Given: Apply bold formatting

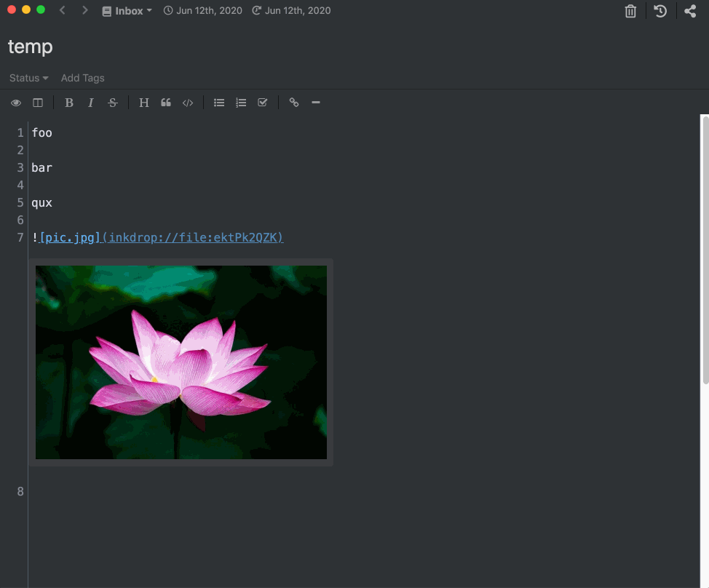Looking at the screenshot, I should pos(68,103).
